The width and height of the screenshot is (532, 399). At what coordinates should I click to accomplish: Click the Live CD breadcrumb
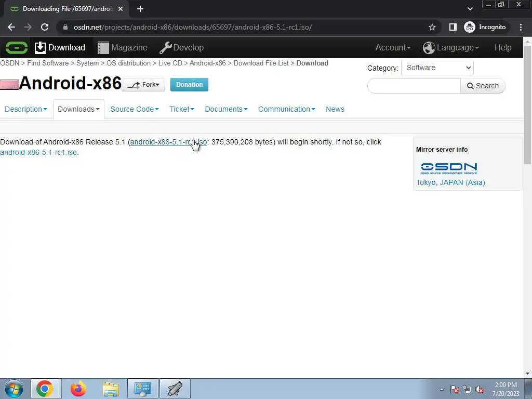tap(170, 63)
